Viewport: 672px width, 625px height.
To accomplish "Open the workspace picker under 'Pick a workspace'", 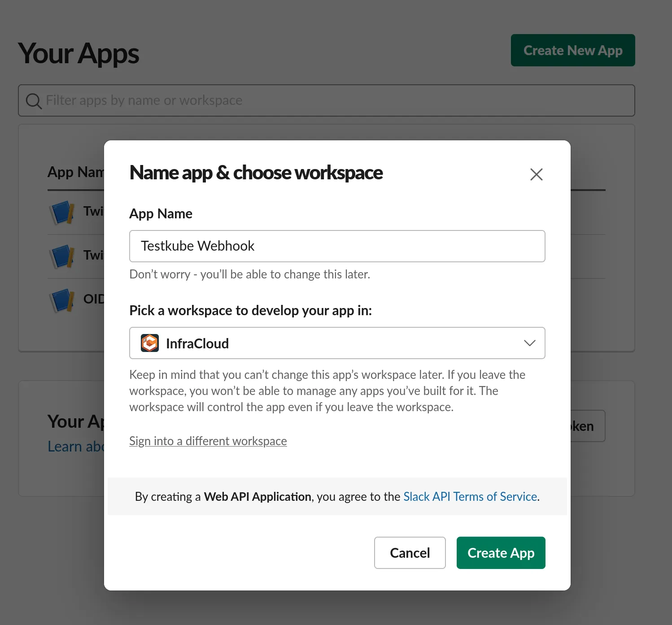I will click(x=336, y=343).
